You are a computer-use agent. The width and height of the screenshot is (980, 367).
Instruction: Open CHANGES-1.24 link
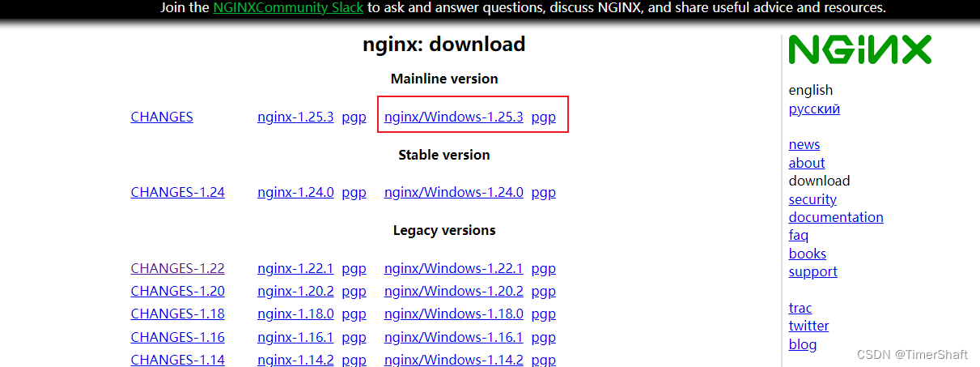(x=177, y=193)
